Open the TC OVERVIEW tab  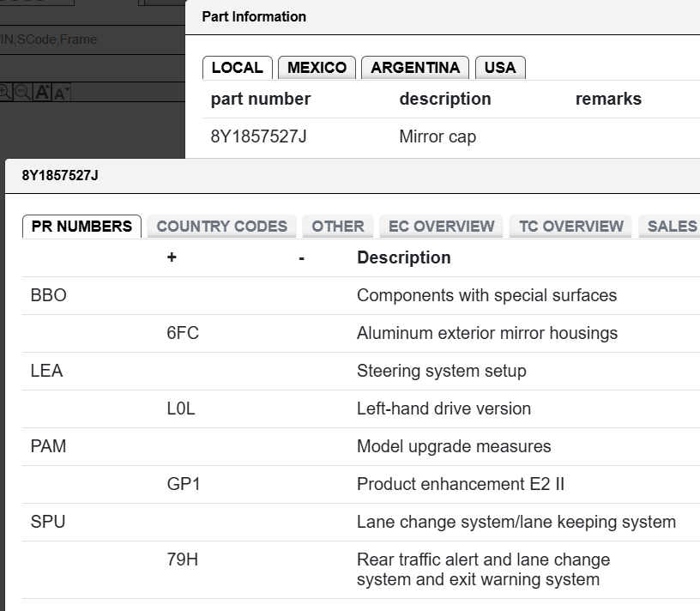[x=571, y=226]
